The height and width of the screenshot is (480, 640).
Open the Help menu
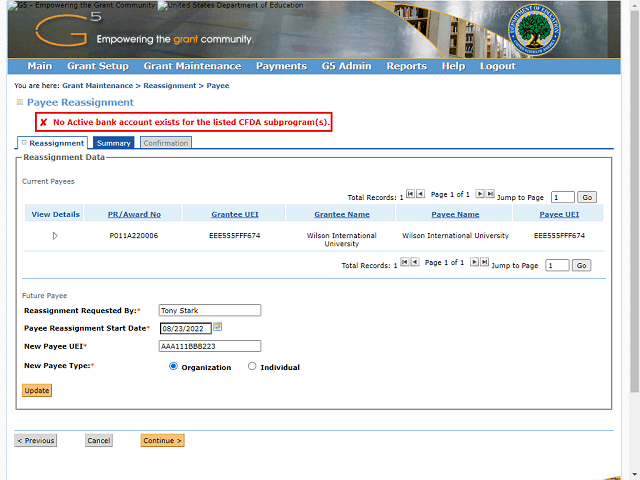point(453,66)
